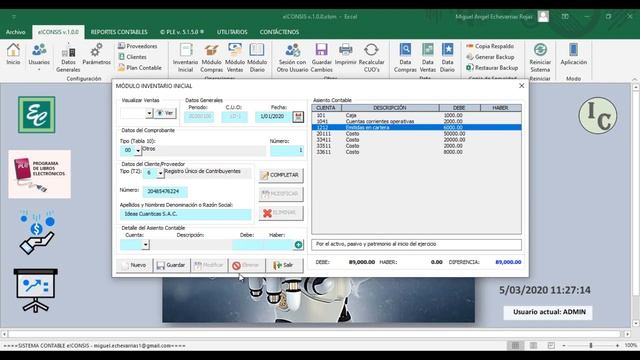This screenshot has height=360, width=640.
Task: Launch Módulo Compras
Action: (x=211, y=58)
